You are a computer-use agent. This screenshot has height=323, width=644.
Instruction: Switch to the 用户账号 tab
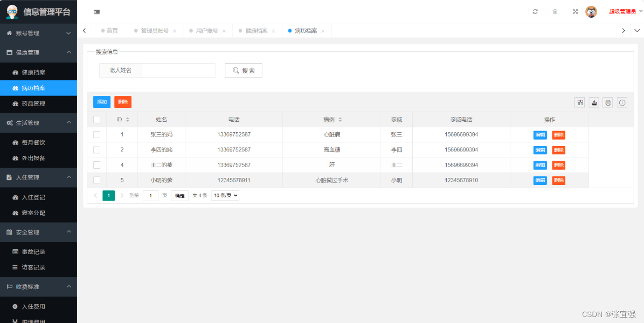pyautogui.click(x=207, y=31)
